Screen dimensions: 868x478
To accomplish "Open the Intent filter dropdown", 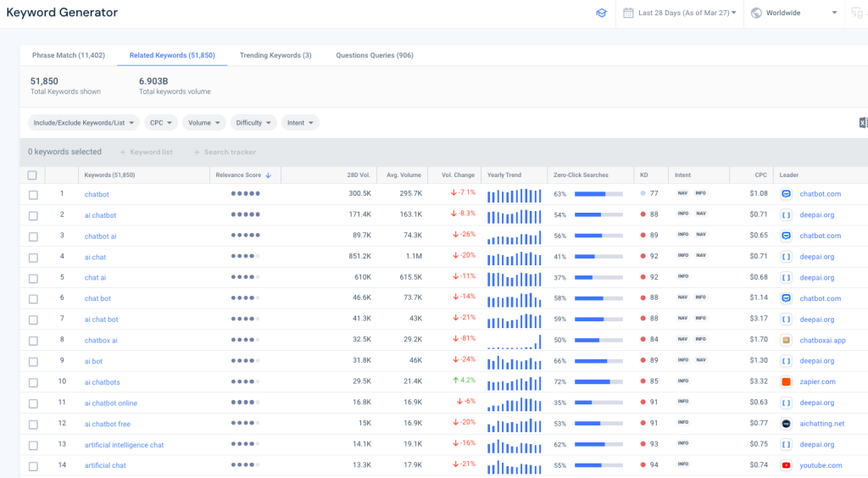I will (x=300, y=123).
